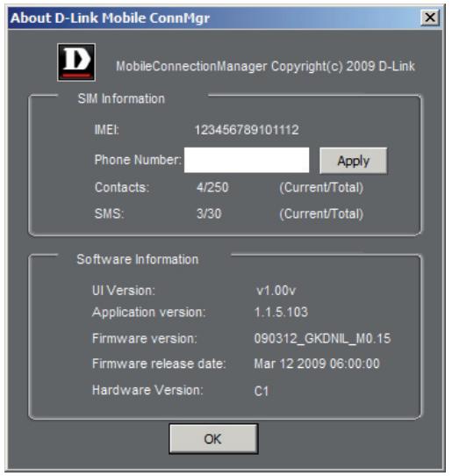Image resolution: width=452 pixels, height=476 pixels.
Task: Click the Contacts: label
Action: tap(122, 187)
